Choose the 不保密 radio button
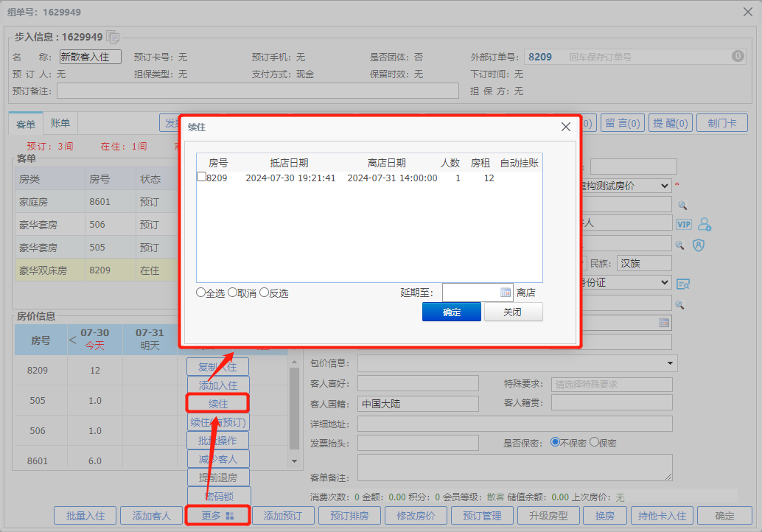 coord(555,442)
